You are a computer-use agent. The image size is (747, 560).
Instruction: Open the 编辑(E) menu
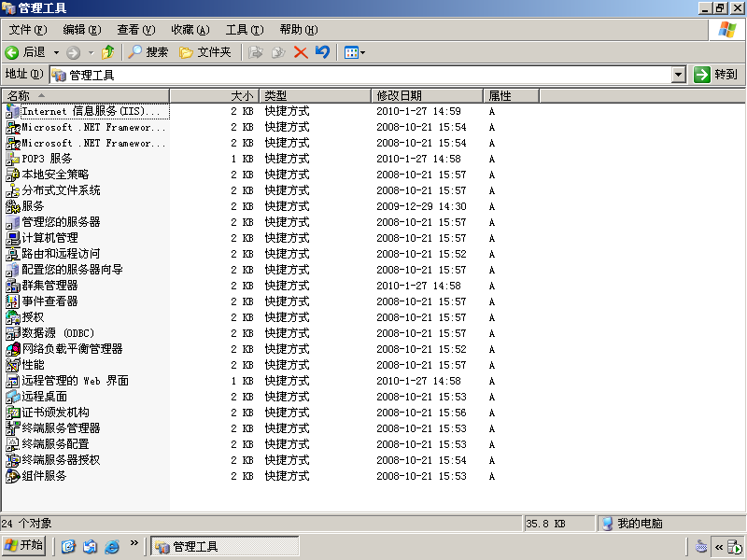[82, 30]
